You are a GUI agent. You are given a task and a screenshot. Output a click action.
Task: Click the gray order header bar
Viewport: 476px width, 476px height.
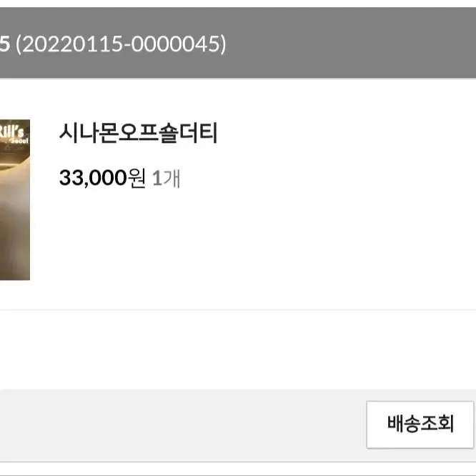(238, 42)
